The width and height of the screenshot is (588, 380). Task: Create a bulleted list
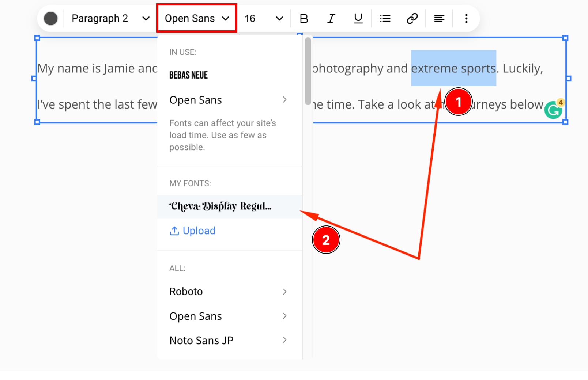pos(385,18)
